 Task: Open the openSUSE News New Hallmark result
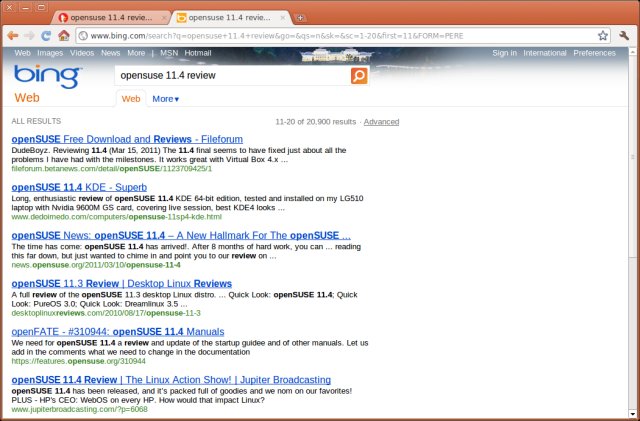pyautogui.click(x=181, y=236)
